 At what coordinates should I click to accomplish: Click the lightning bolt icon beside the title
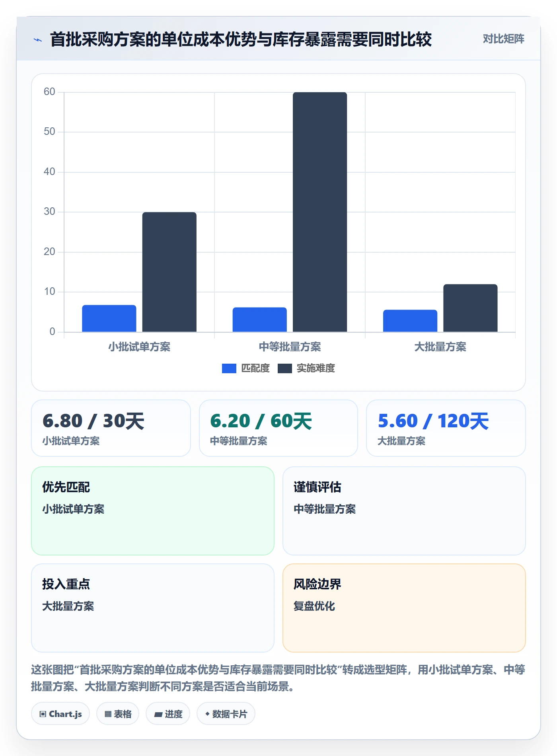click(x=38, y=40)
